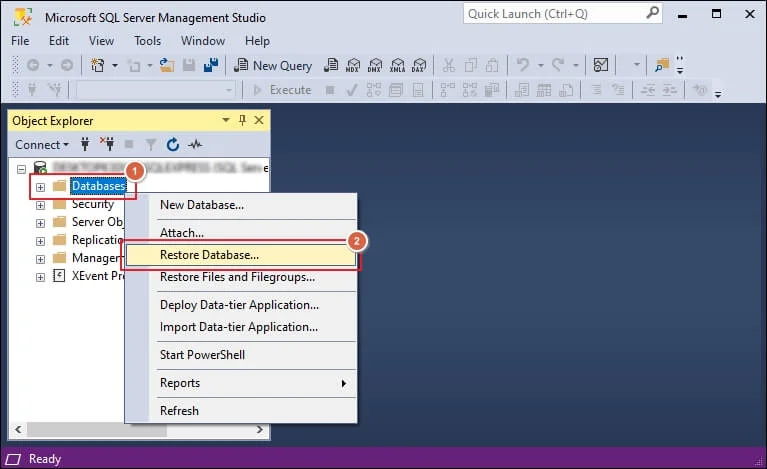767x469 pixels.
Task: Click the Save All toolbar icon
Action: (211, 65)
